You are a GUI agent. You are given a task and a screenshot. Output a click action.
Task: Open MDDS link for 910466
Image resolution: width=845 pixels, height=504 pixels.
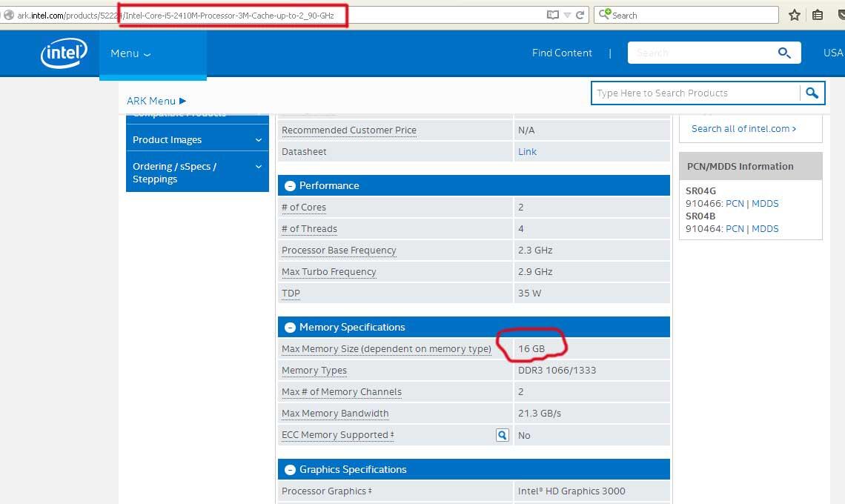click(765, 203)
